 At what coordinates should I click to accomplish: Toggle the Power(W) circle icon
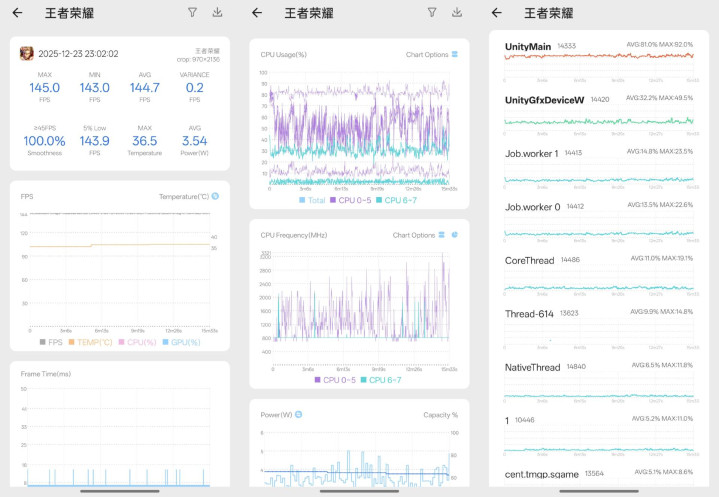pyautogui.click(x=299, y=414)
